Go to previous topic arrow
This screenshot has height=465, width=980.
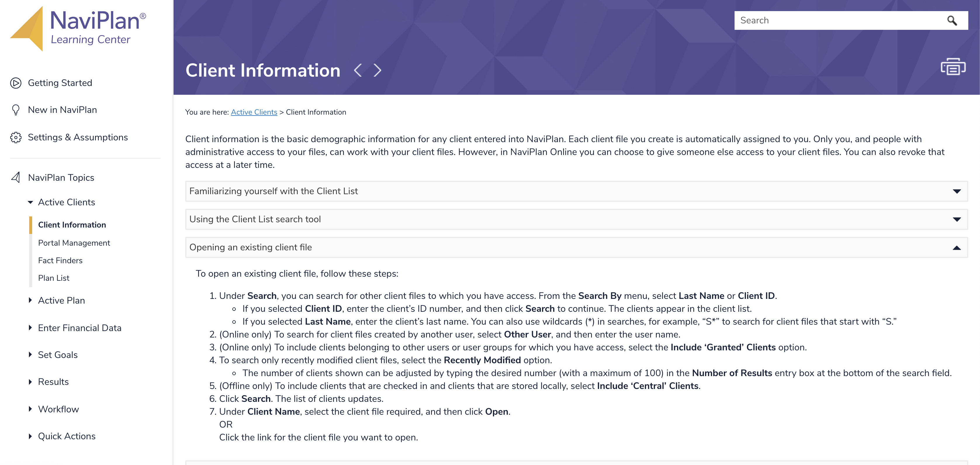tap(358, 70)
